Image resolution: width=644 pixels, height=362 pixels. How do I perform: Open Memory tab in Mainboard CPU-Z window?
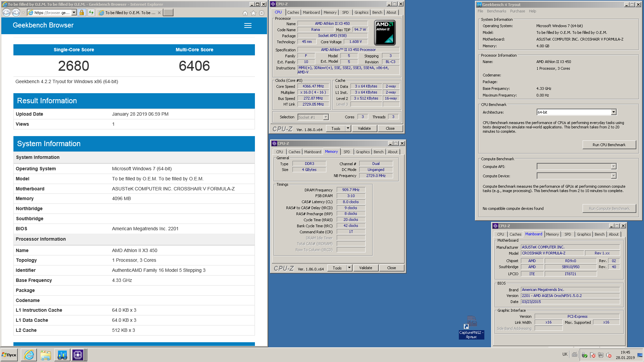552,234
